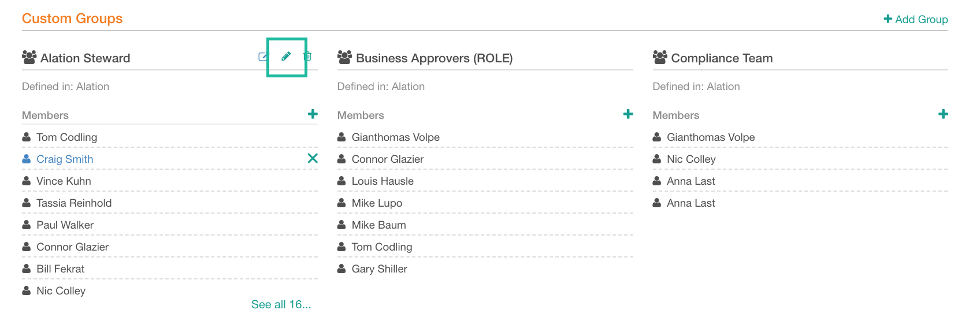Click the Alation Steward group icon
This screenshot has width=980, height=321.
click(29, 57)
